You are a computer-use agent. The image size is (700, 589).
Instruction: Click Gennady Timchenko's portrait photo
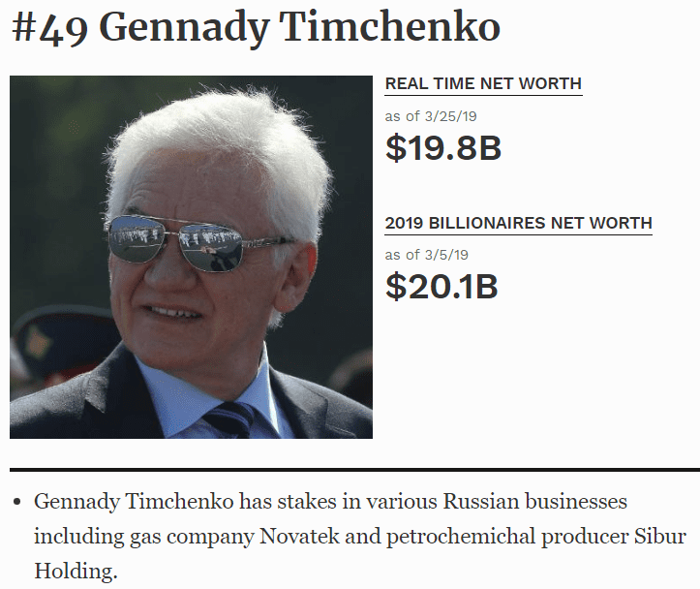191,258
